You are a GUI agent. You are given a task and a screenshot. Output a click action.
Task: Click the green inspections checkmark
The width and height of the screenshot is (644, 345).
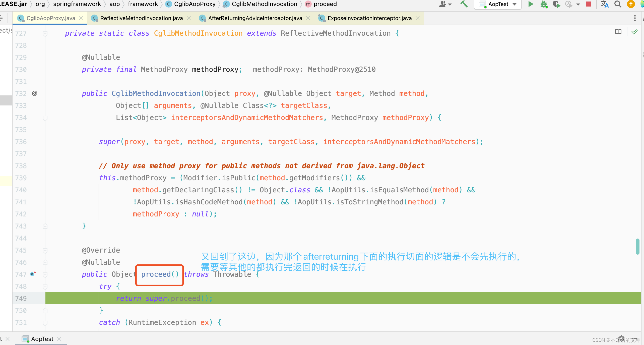[634, 32]
